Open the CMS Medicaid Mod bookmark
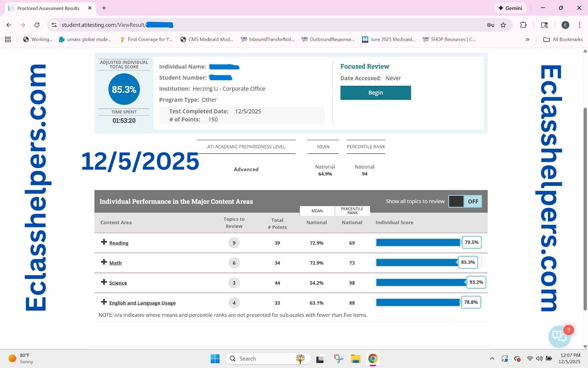The image size is (588, 368). click(x=207, y=39)
